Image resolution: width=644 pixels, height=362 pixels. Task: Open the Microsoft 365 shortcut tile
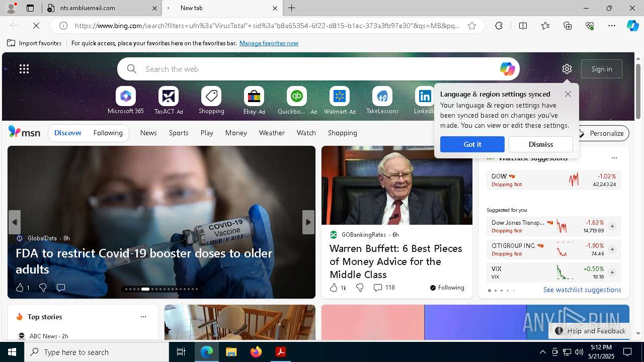126,101
